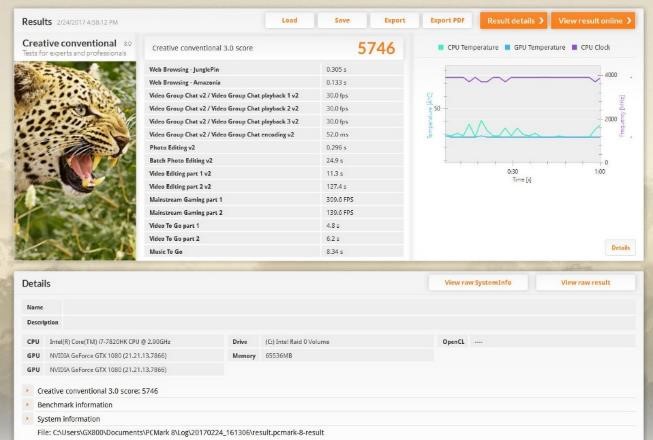Viewport: 653px width, 440px height.
Task: Select Web Browsing - JunglePin row
Action: click(274, 70)
